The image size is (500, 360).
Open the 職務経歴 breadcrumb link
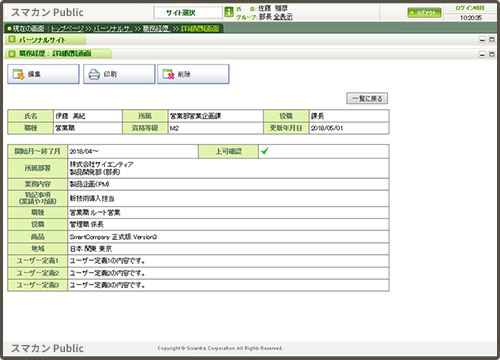[x=156, y=29]
